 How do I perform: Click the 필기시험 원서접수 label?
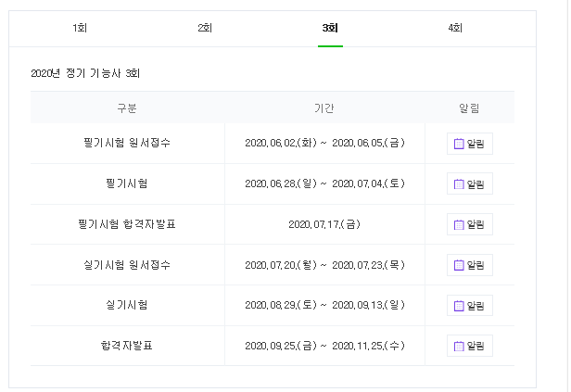(127, 143)
